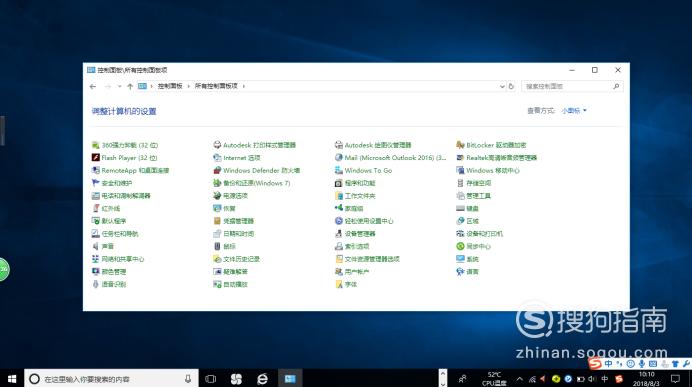Open 同步中心 sync center
Image resolution: width=692 pixels, height=387 pixels.
[474, 246]
